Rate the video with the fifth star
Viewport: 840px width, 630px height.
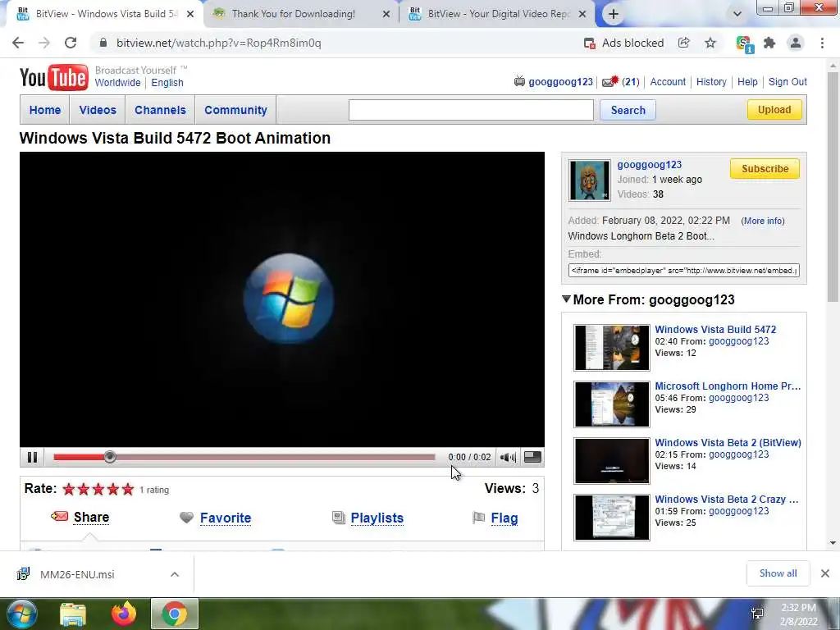point(127,489)
